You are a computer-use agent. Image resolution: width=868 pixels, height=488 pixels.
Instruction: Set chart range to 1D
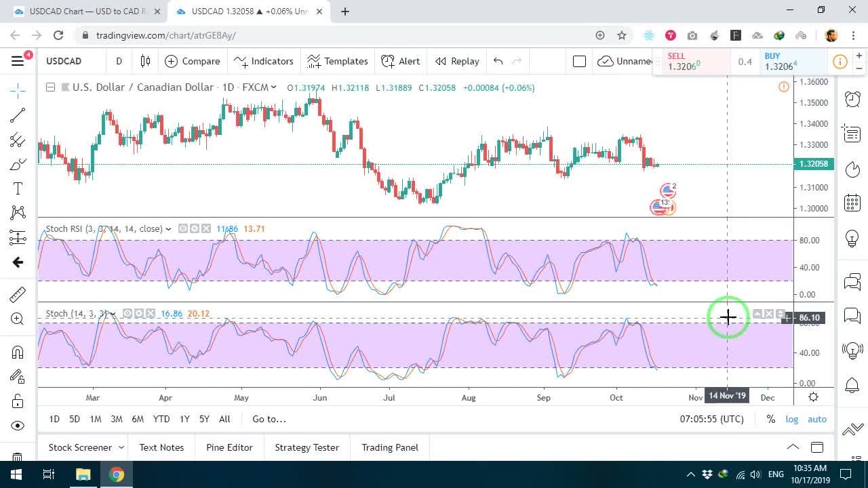point(54,419)
